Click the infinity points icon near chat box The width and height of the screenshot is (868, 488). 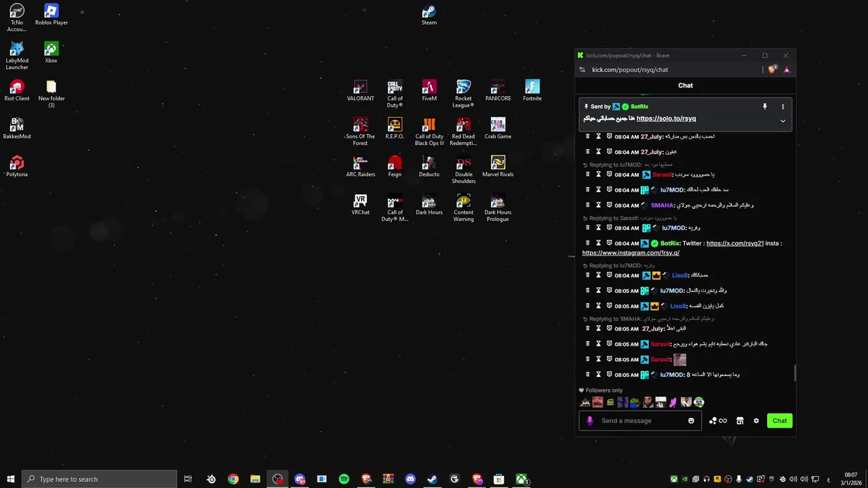pyautogui.click(x=723, y=421)
